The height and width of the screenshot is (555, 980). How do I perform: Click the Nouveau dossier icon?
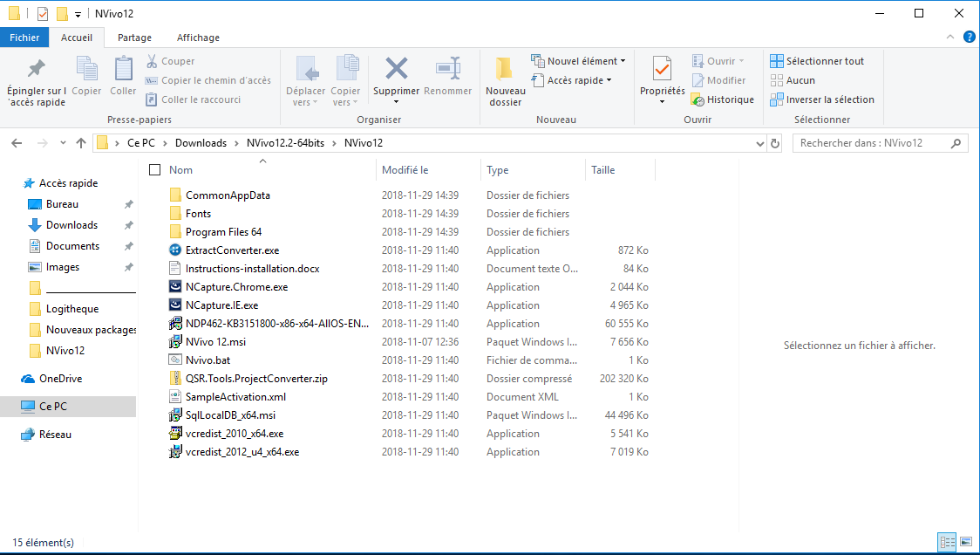(x=505, y=70)
